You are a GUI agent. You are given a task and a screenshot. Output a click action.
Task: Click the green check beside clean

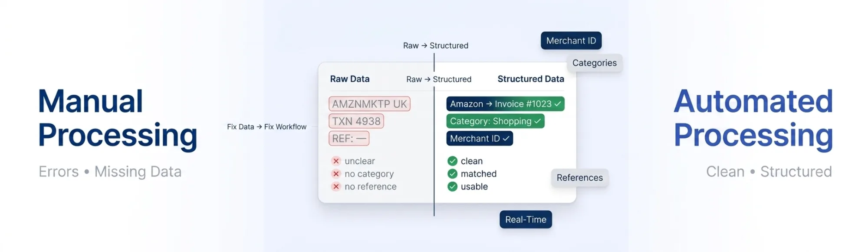click(x=452, y=161)
